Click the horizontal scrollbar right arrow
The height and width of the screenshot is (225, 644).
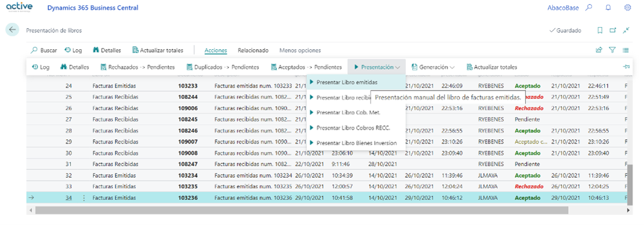click(x=628, y=210)
